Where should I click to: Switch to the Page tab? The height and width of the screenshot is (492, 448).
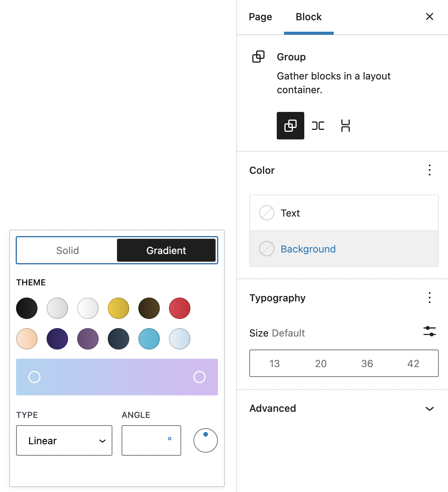[260, 16]
